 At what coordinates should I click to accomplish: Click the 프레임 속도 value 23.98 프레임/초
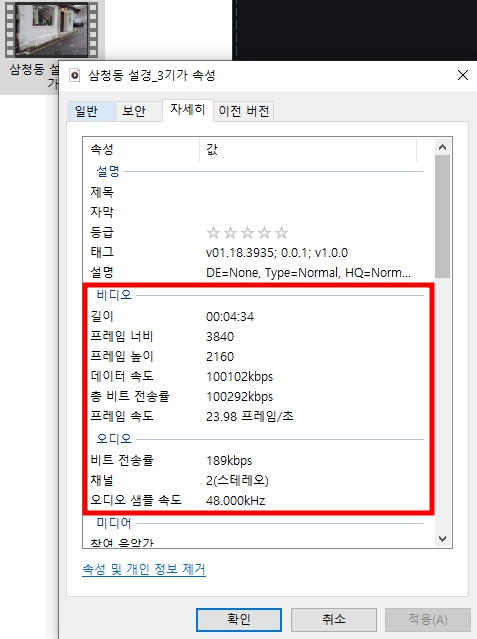[x=250, y=416]
